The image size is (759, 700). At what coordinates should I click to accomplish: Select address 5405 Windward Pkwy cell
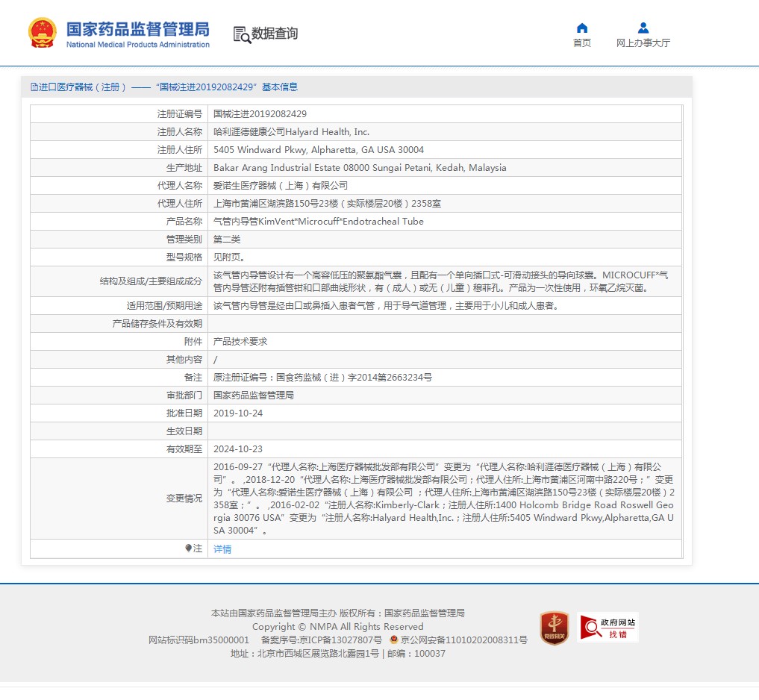[x=445, y=149]
